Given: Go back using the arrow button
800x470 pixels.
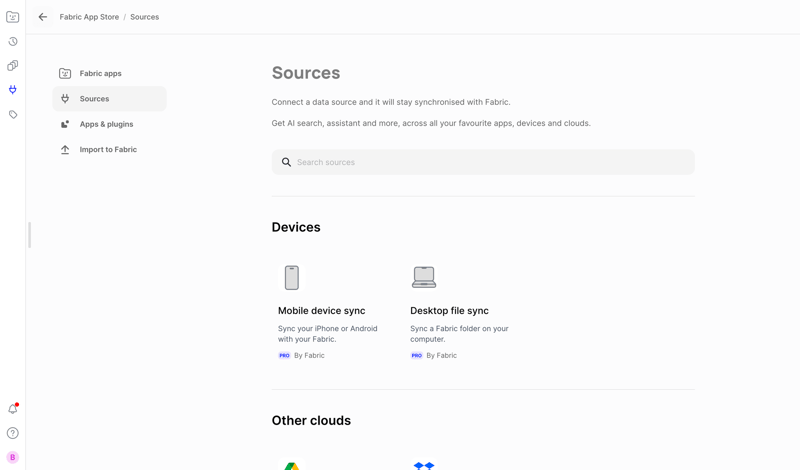Looking at the screenshot, I should point(43,17).
